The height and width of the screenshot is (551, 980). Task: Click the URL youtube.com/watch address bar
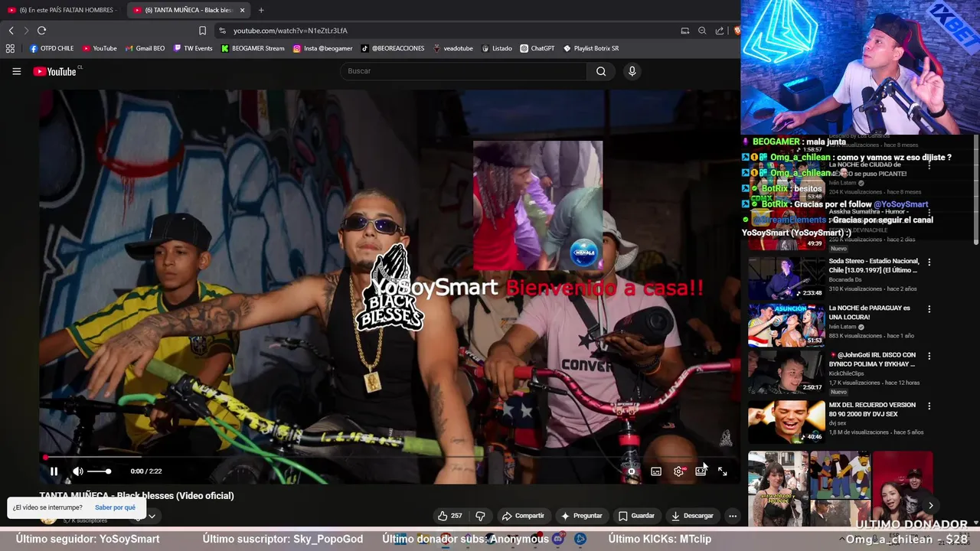290,31
